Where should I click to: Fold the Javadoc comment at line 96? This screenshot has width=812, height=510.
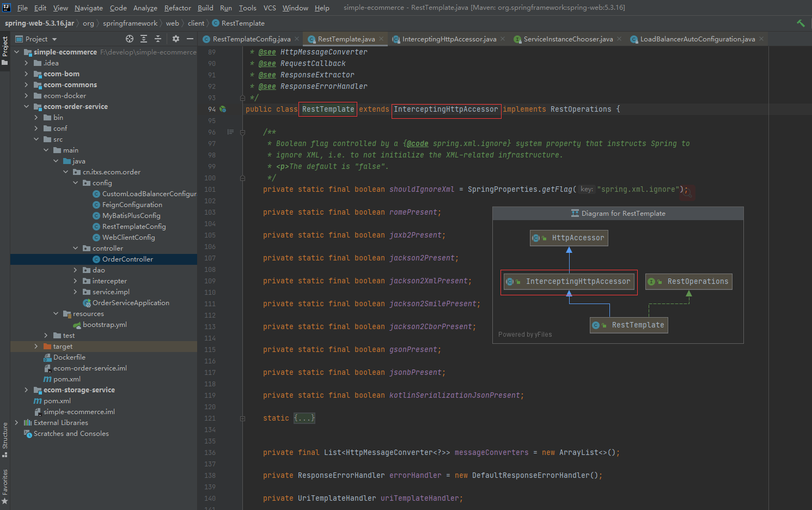coord(242,132)
